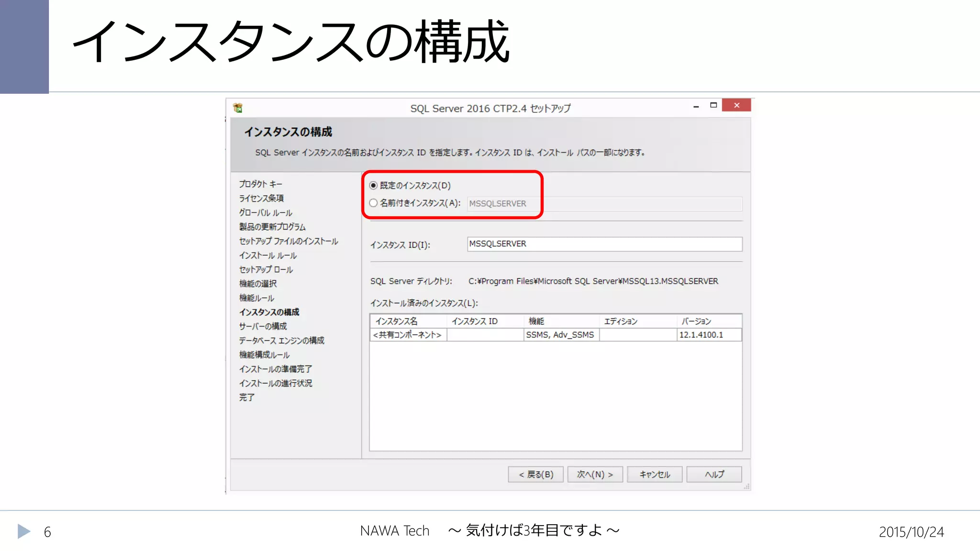The width and height of the screenshot is (980, 551).
Task: Click the 機能 column header
Action: click(562, 321)
